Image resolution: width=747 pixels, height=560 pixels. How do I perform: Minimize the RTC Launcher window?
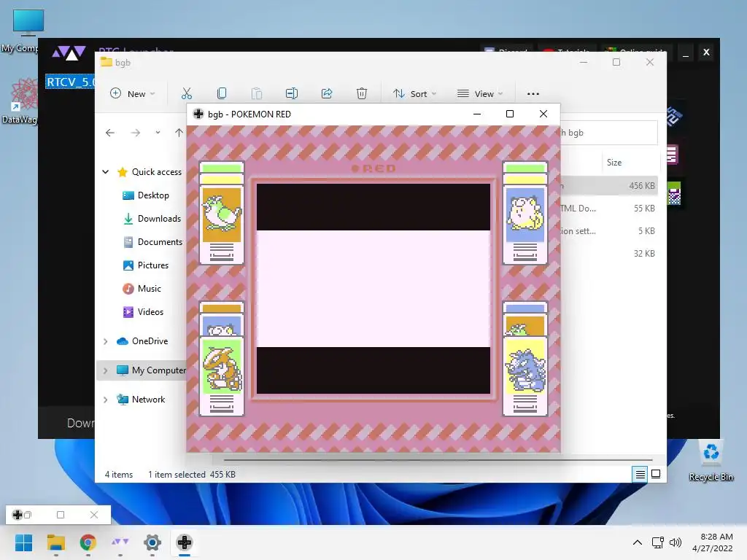click(686, 52)
